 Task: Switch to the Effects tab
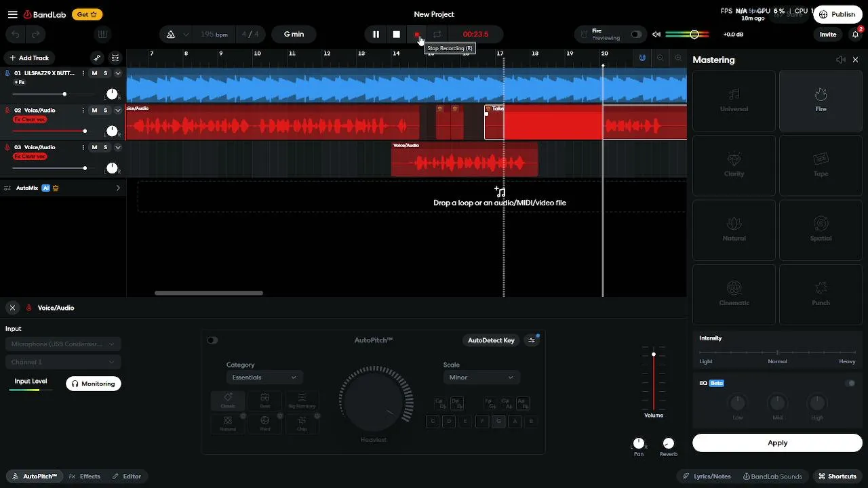coord(85,476)
